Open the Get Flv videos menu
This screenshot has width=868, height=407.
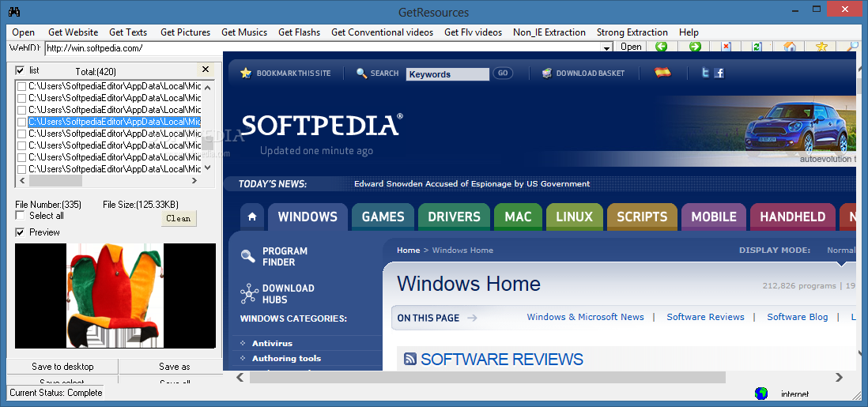pos(474,32)
